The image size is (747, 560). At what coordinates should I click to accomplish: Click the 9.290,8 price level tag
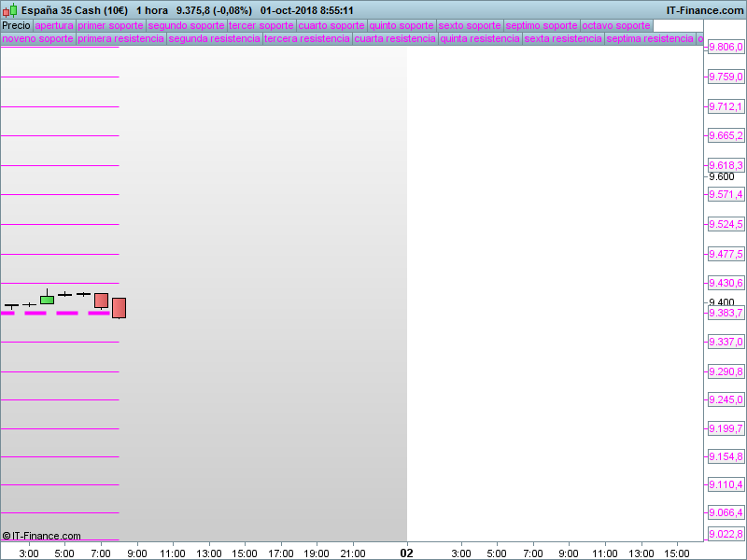pyautogui.click(x=726, y=371)
